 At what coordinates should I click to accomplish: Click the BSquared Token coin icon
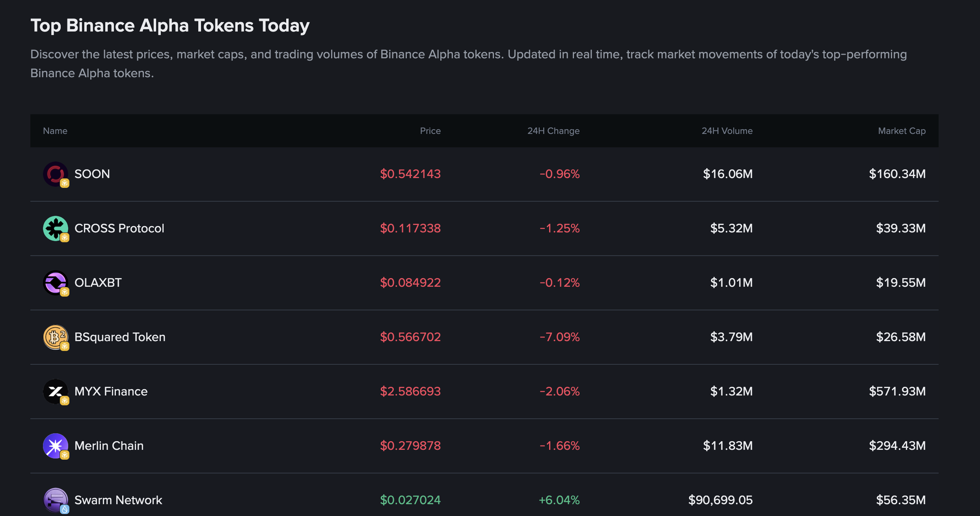pos(56,337)
